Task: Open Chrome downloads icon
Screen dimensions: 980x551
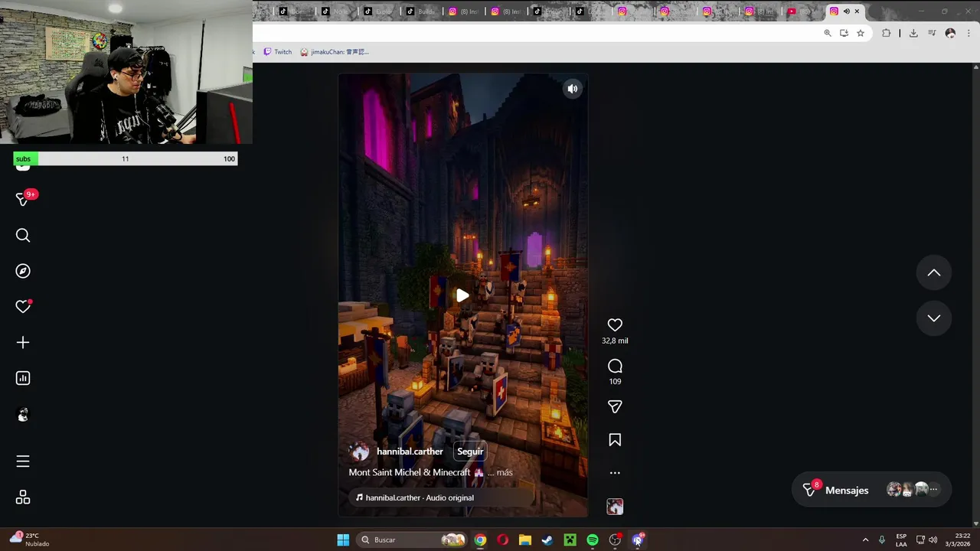Action: coord(913,33)
